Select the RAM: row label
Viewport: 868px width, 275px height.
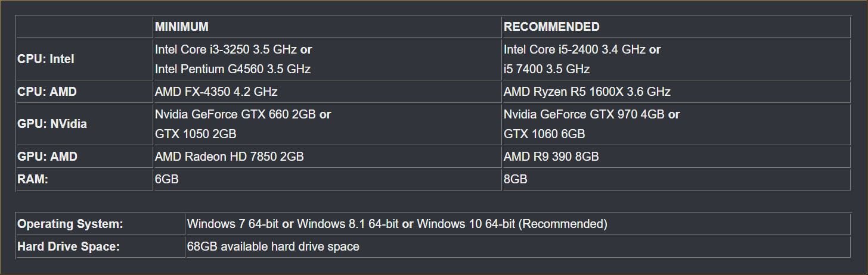click(33, 179)
